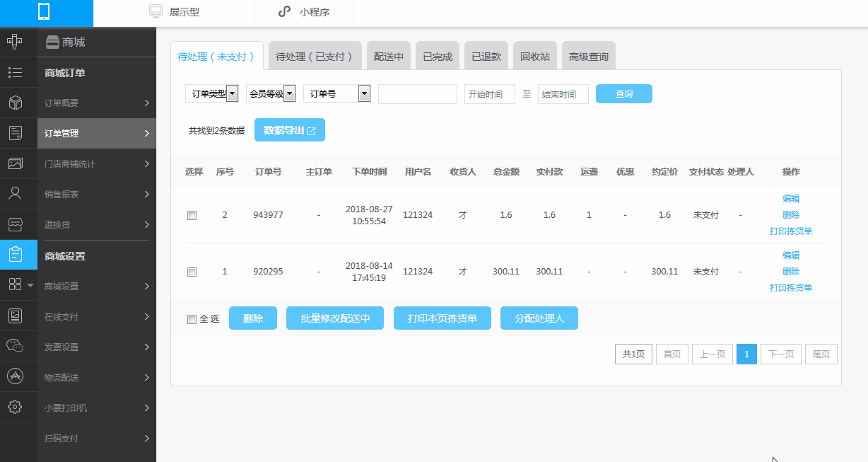
Task: Click the 开始时间 date field
Action: click(490, 94)
